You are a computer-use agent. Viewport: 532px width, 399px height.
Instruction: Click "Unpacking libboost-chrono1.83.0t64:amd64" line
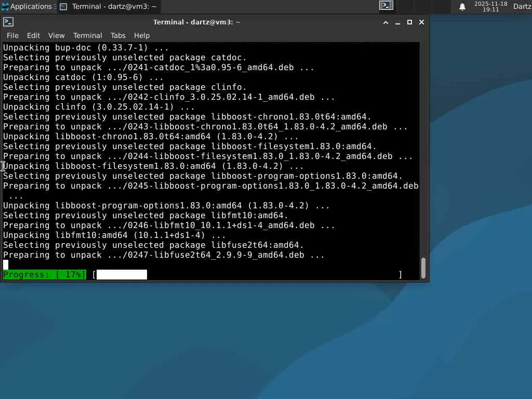click(151, 137)
